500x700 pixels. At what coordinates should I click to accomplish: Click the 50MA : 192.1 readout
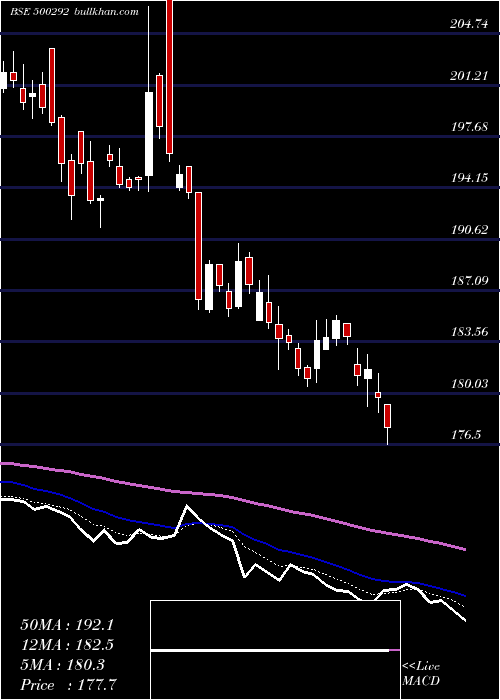(67, 625)
